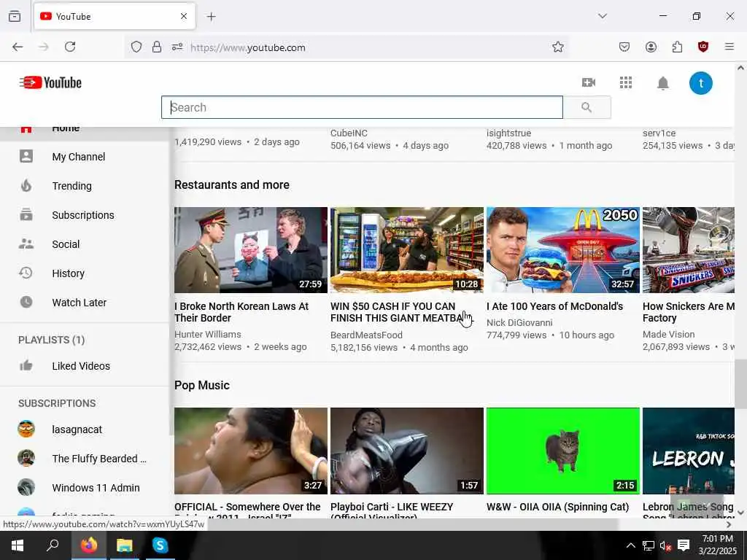Open the notifications bell

662,83
